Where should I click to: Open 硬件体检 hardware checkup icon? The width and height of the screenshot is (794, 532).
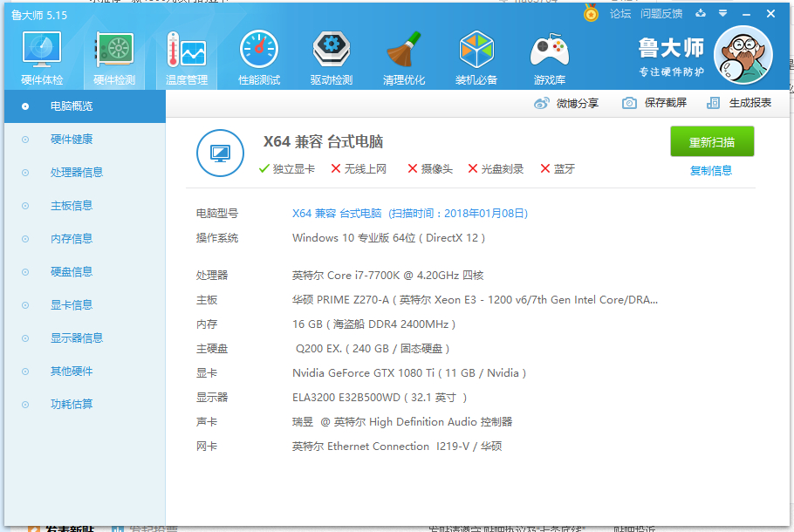pyautogui.click(x=42, y=58)
